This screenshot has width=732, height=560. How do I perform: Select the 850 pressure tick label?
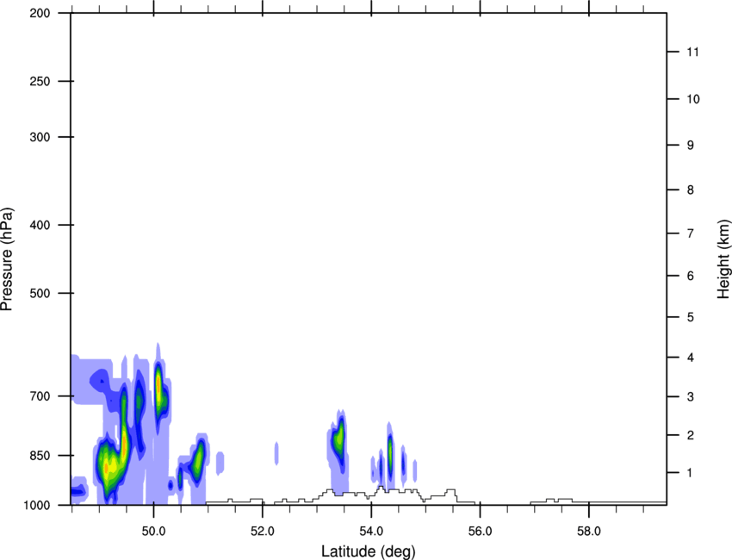40,456
